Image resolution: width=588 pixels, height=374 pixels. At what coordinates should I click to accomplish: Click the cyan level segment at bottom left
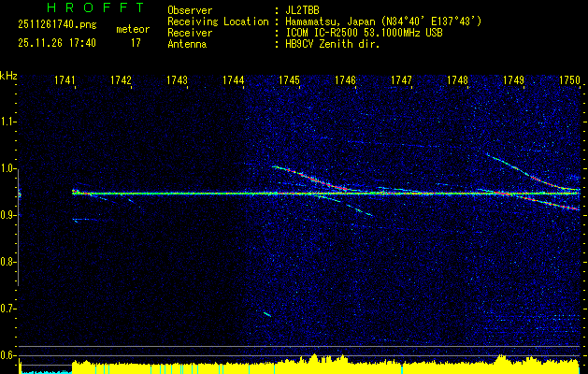(x=45, y=370)
